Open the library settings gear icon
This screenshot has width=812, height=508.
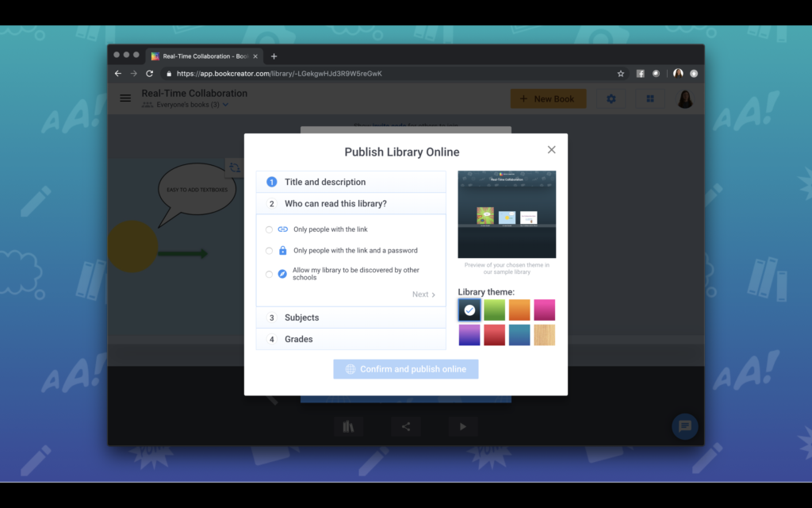tap(610, 98)
